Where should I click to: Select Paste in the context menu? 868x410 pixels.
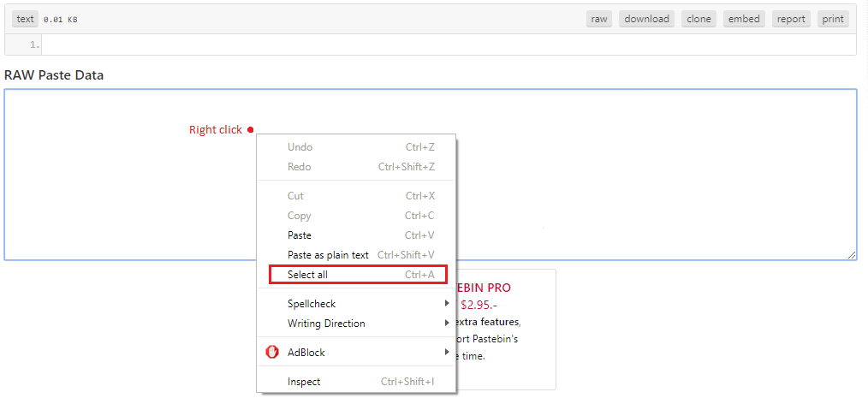(x=300, y=235)
